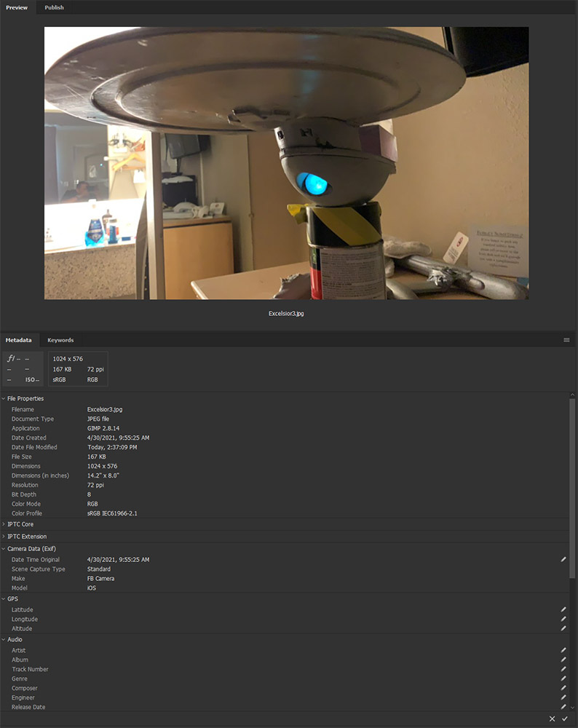The image size is (578, 728).
Task: Click the Make value FB Camera
Action: (x=100, y=579)
